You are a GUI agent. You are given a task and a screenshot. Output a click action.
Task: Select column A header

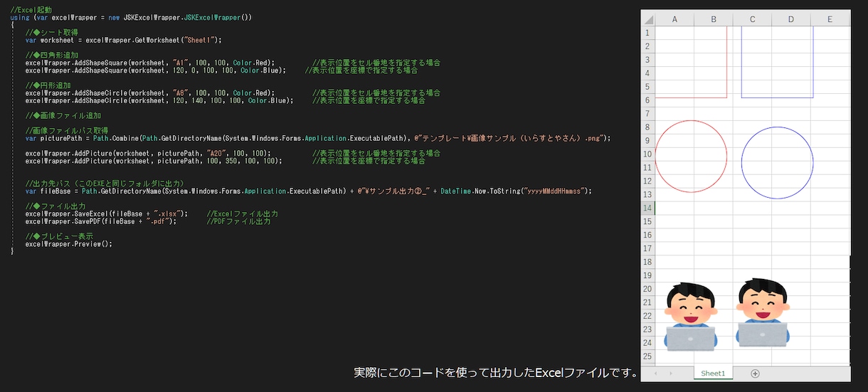(x=674, y=19)
